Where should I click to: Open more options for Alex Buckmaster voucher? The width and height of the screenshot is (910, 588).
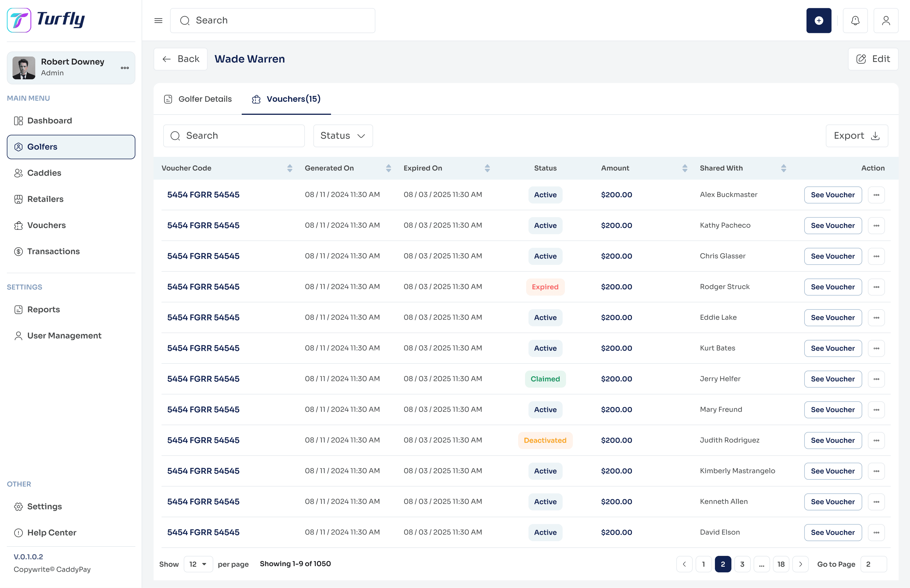tap(876, 195)
